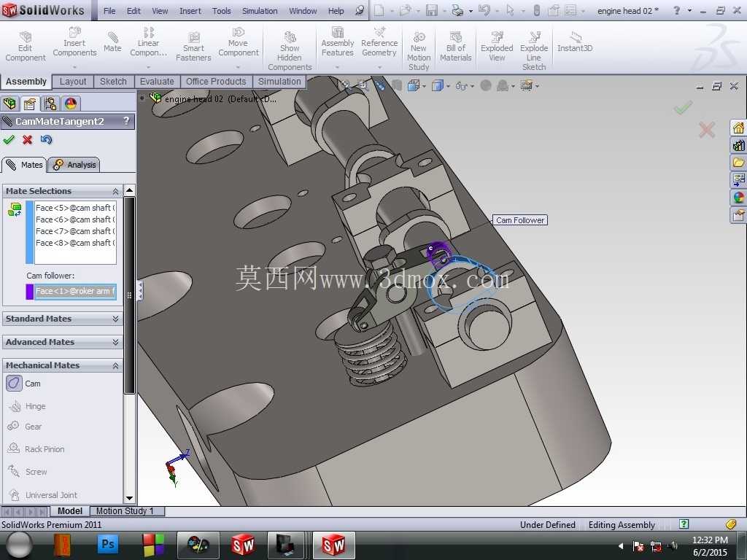The width and height of the screenshot is (747, 560).
Task: Open Photoshop from the taskbar
Action: (x=108, y=544)
